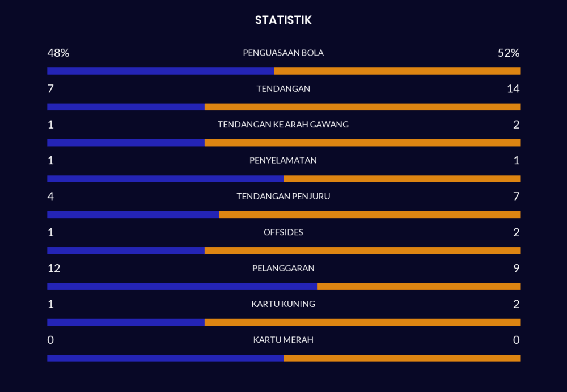Click the KARTU KUNING label
This screenshot has width=567, height=392.
[283, 304]
